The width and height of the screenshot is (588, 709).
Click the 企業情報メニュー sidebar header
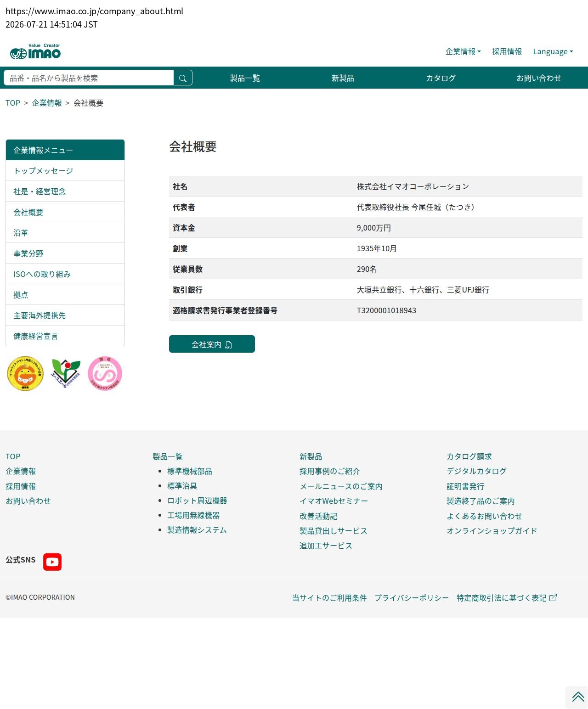point(65,150)
